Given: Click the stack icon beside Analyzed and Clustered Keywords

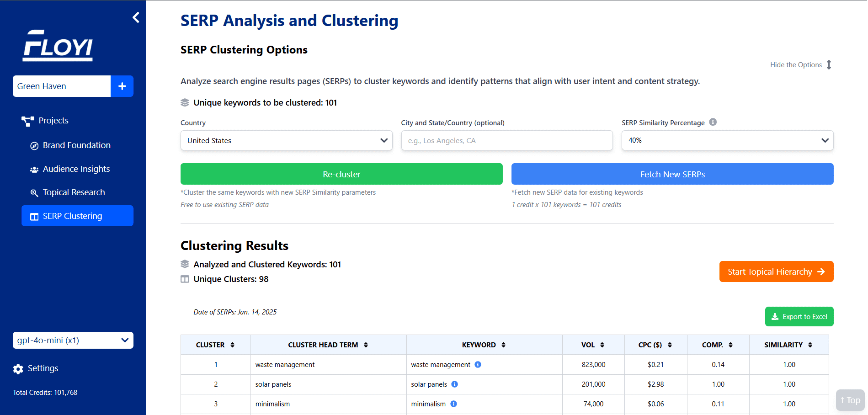Looking at the screenshot, I should click(x=185, y=264).
